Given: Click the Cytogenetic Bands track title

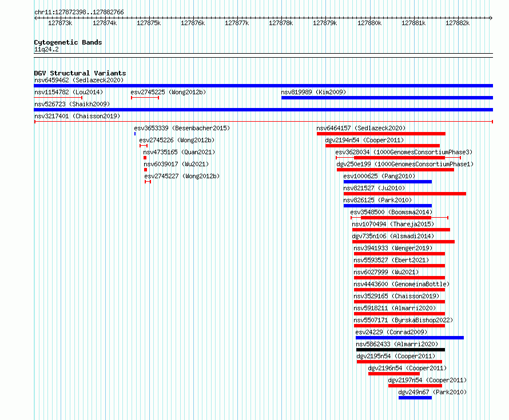Looking at the screenshot, I should [68, 42].
